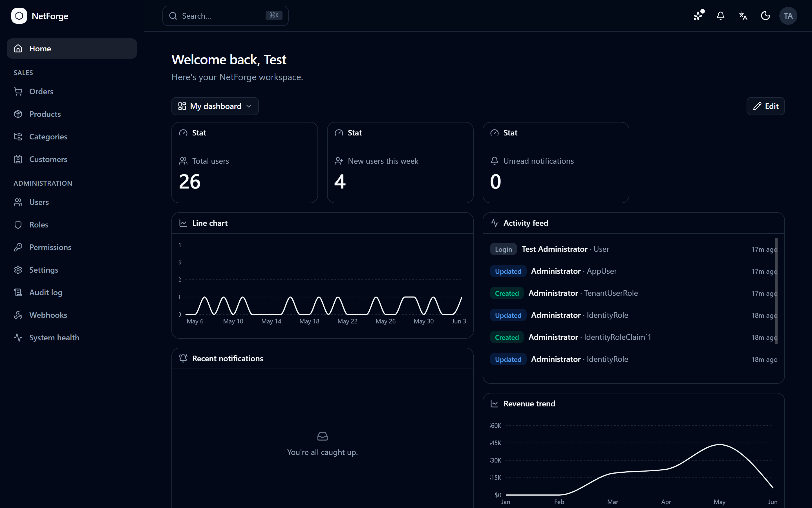Open Orders in sidebar

[x=72, y=91]
